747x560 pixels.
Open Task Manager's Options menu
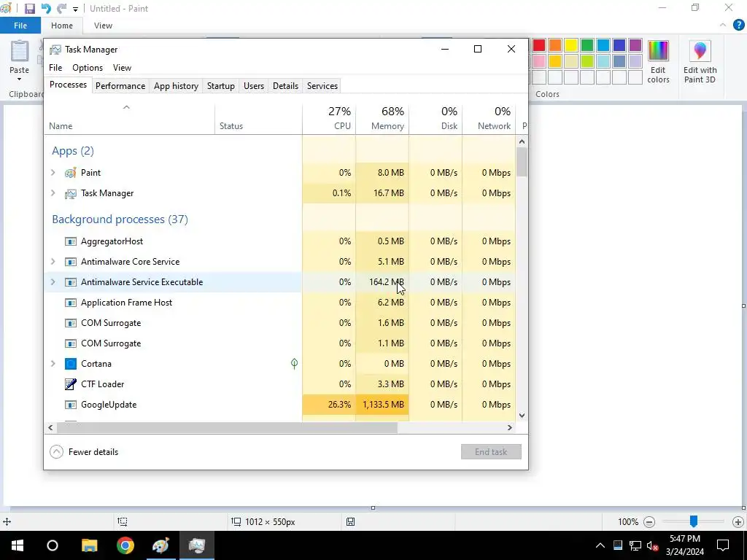point(88,68)
